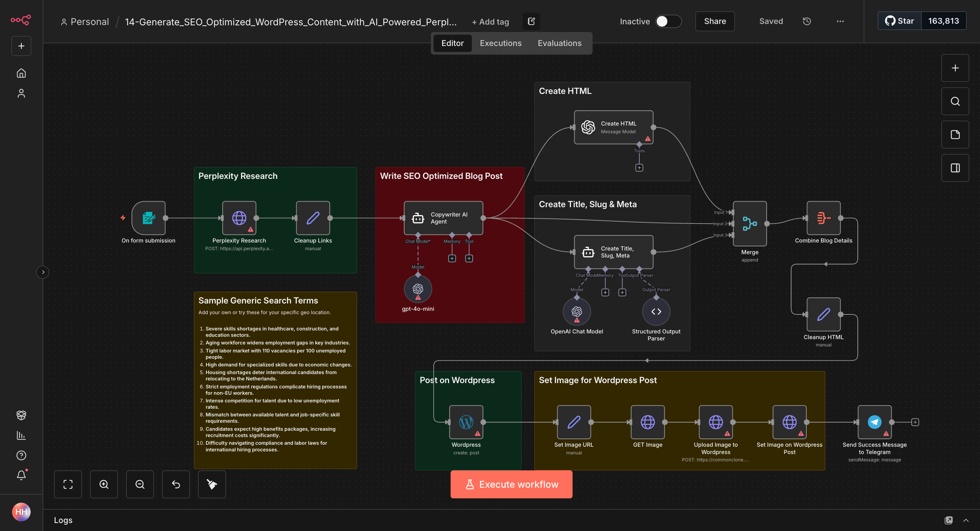Switch to the Evaluations tab

(x=559, y=43)
